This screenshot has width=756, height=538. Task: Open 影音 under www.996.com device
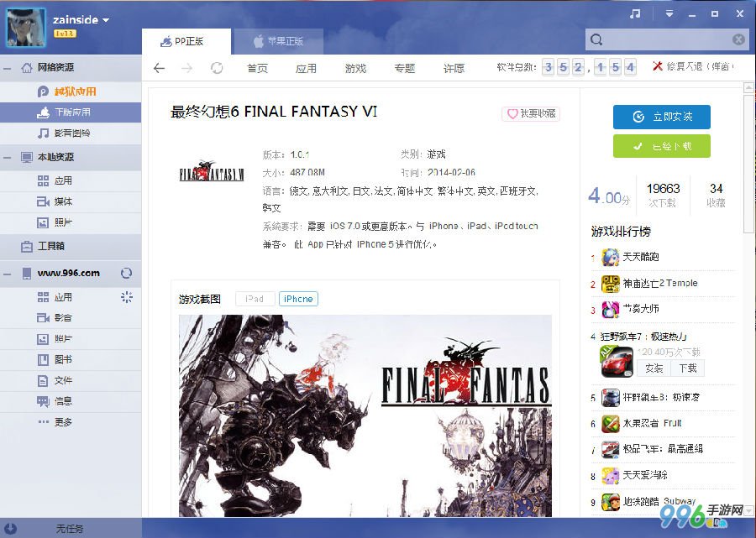pyautogui.click(x=71, y=318)
